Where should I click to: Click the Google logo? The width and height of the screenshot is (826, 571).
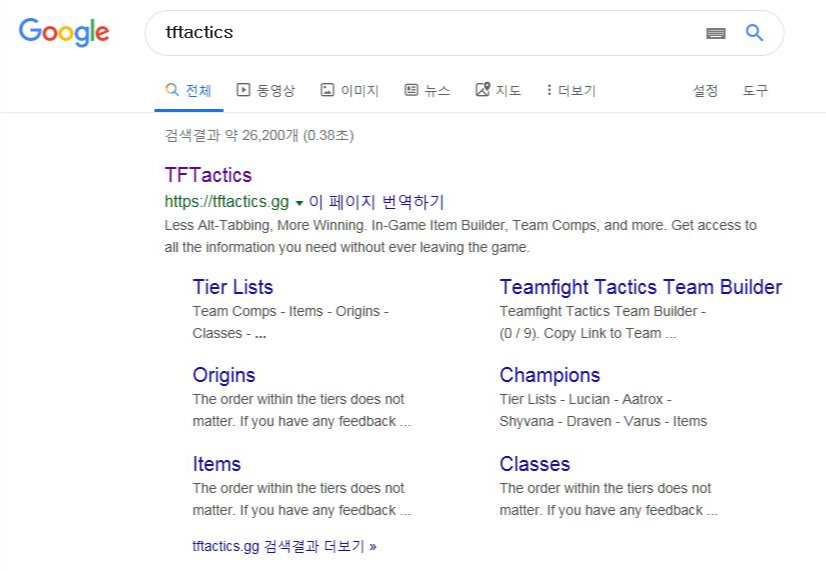[64, 32]
